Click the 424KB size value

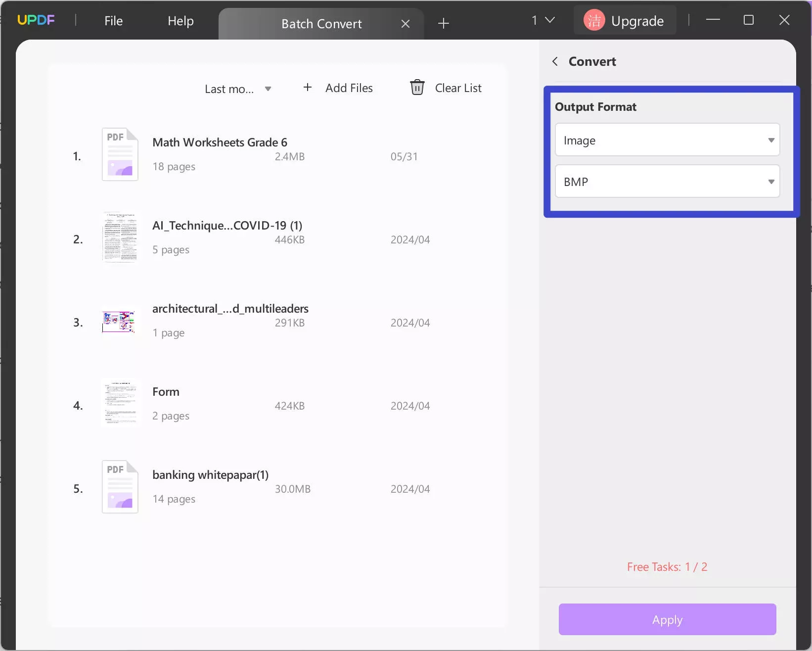point(290,406)
